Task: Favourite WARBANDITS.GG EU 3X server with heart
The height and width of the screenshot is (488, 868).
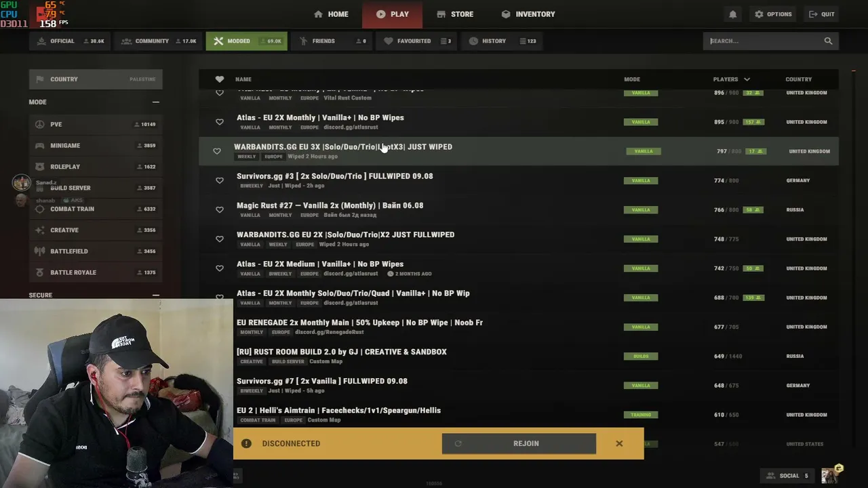Action: (x=217, y=151)
